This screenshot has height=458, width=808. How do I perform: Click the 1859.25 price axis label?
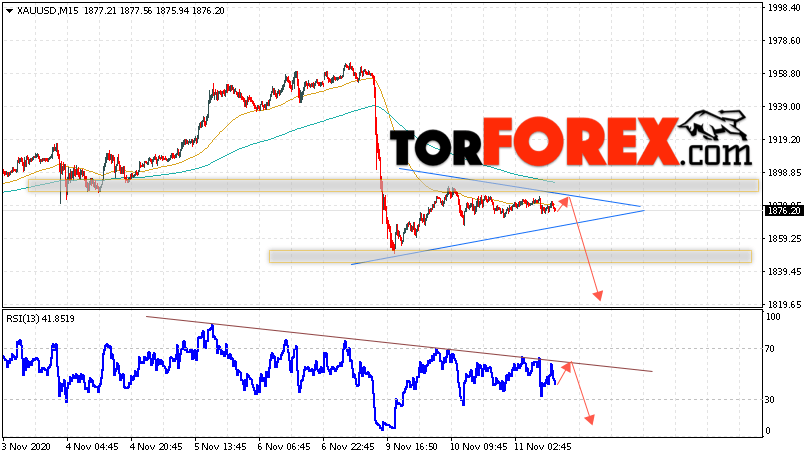784,239
